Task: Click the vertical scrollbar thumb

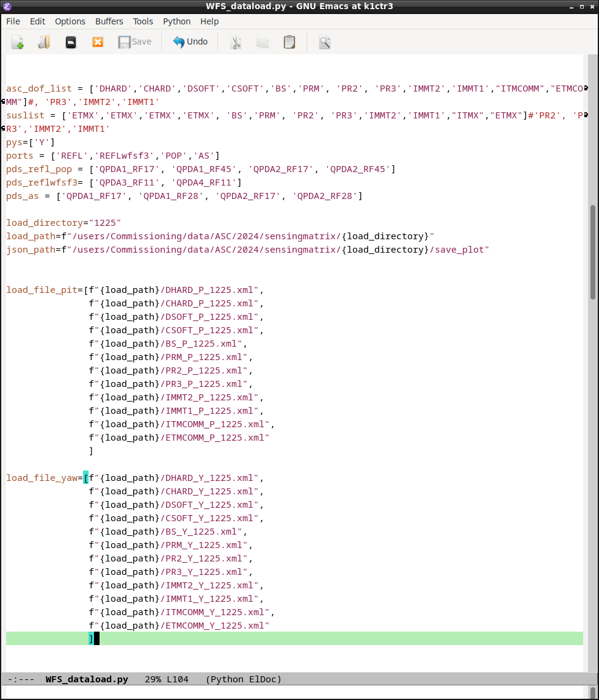Action: [x=593, y=252]
